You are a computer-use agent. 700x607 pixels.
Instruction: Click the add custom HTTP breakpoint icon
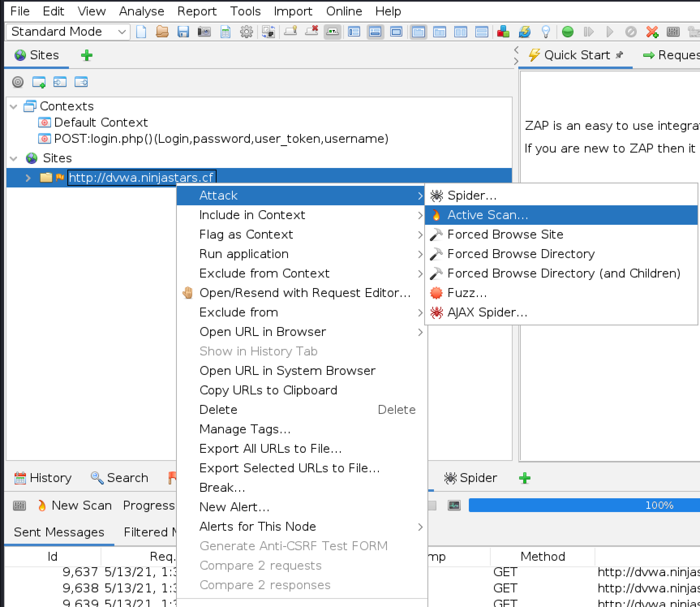(x=652, y=32)
